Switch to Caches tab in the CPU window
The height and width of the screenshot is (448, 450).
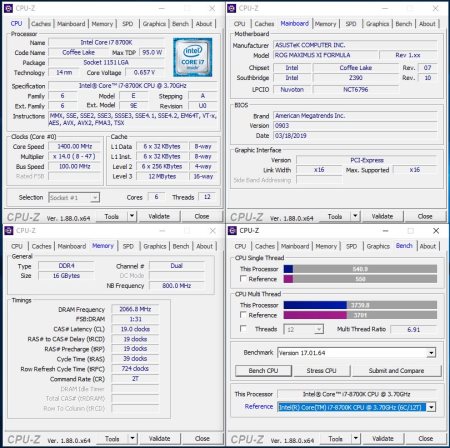41,24
